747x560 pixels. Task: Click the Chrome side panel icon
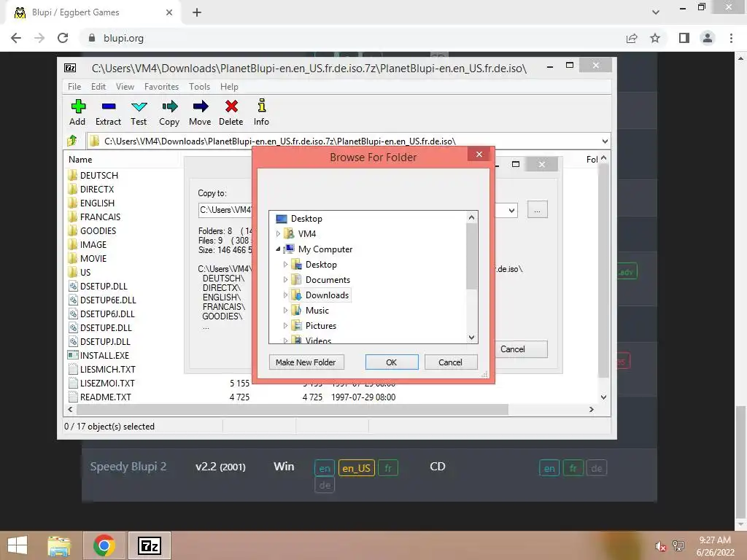[x=684, y=38]
